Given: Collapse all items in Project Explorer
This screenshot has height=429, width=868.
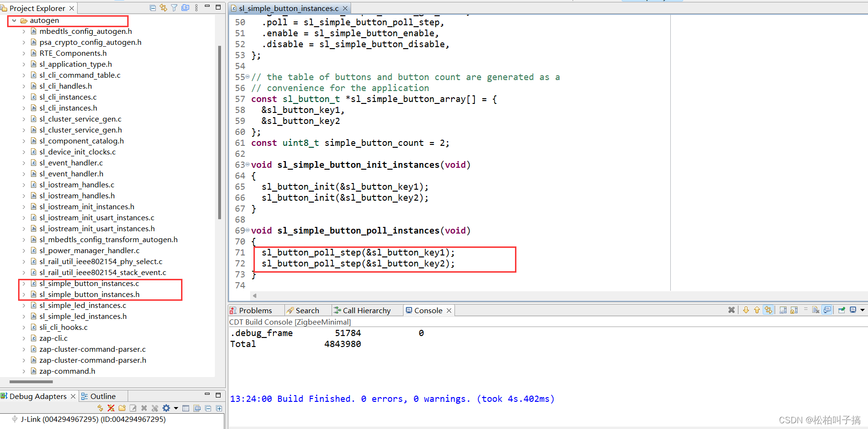Looking at the screenshot, I should click(x=152, y=7).
